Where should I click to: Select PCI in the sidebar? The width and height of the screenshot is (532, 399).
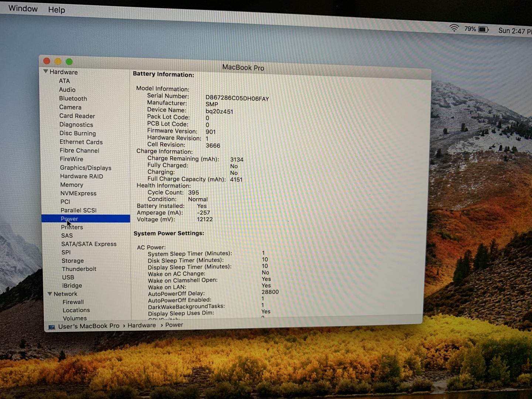coord(65,202)
